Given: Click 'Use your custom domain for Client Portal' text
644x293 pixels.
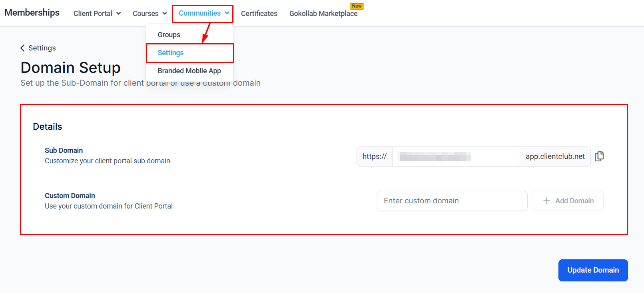Looking at the screenshot, I should [109, 206].
